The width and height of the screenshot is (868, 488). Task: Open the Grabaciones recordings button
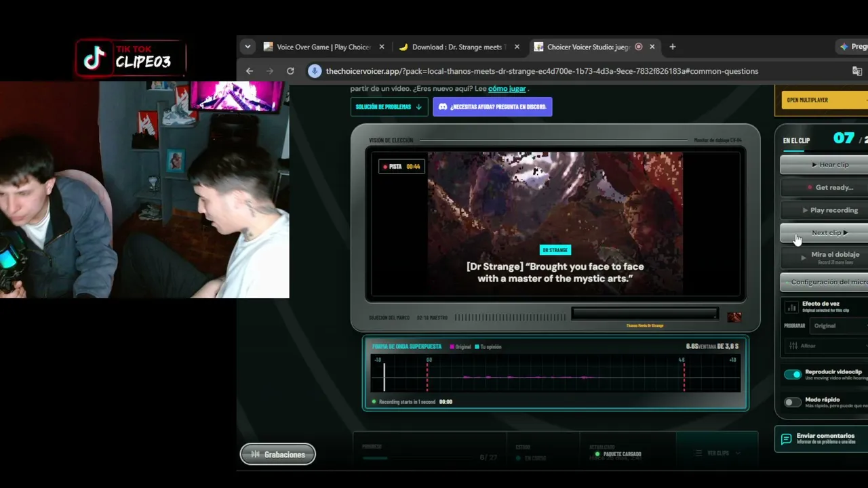278,454
